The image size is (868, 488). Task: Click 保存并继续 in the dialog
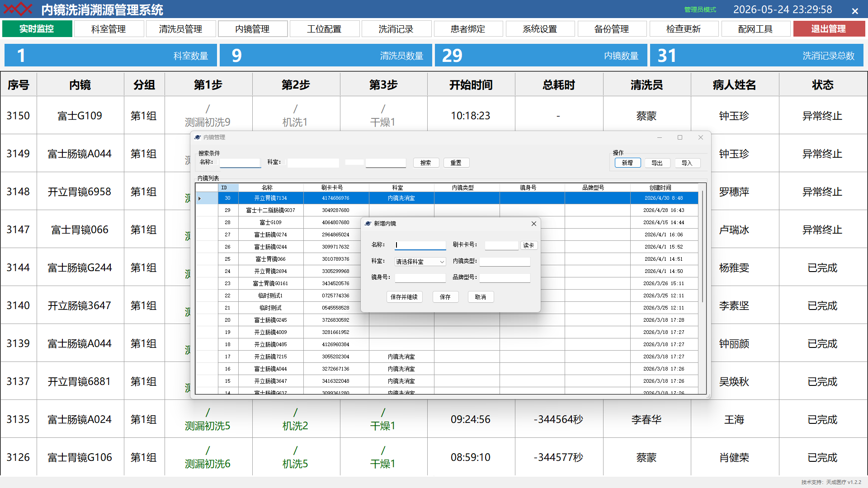(405, 297)
